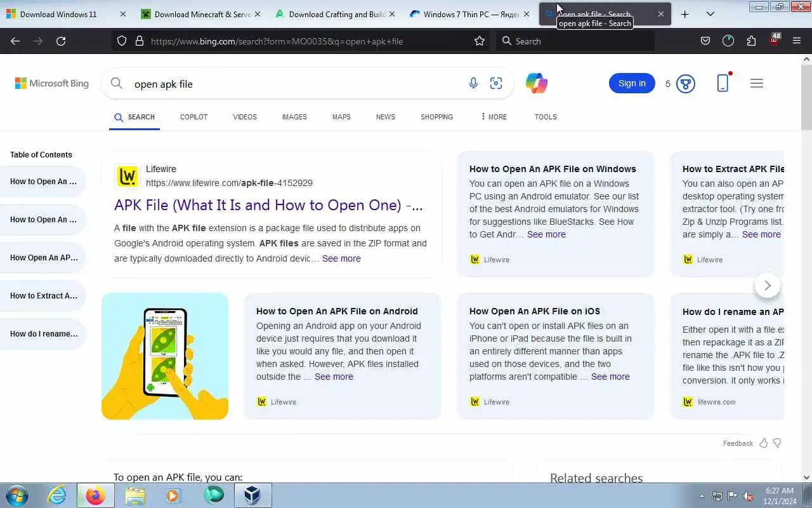This screenshot has width=812, height=508.
Task: Open the TOOLS search option
Action: coord(546,117)
